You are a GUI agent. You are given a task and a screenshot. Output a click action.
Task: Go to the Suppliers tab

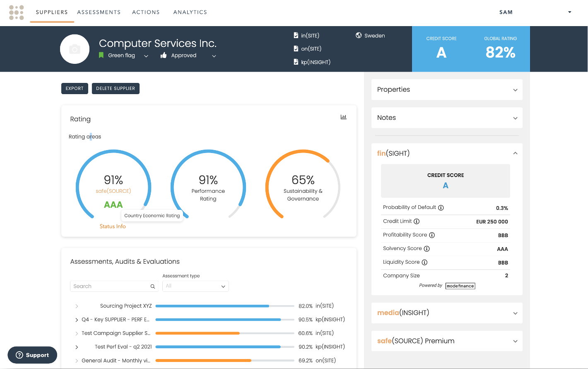tap(52, 12)
